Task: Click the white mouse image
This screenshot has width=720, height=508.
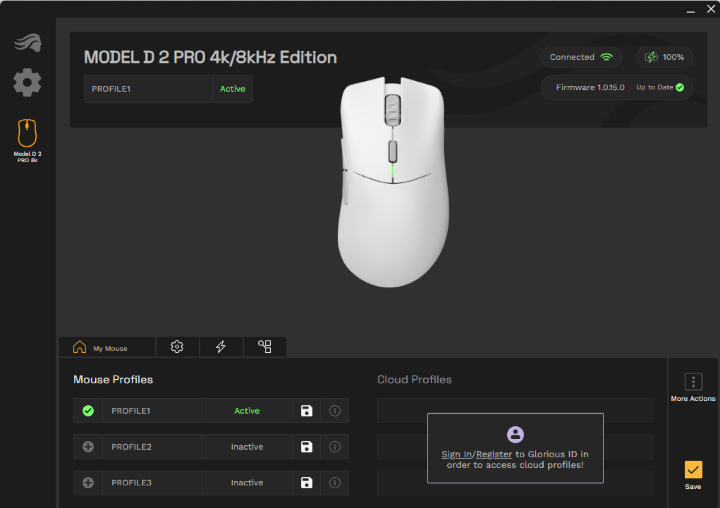Action: pos(393,182)
